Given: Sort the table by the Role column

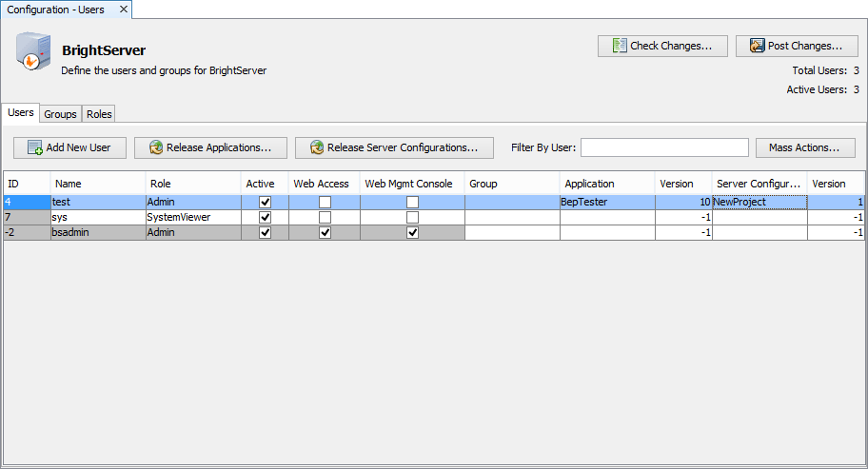Looking at the screenshot, I should [x=192, y=184].
